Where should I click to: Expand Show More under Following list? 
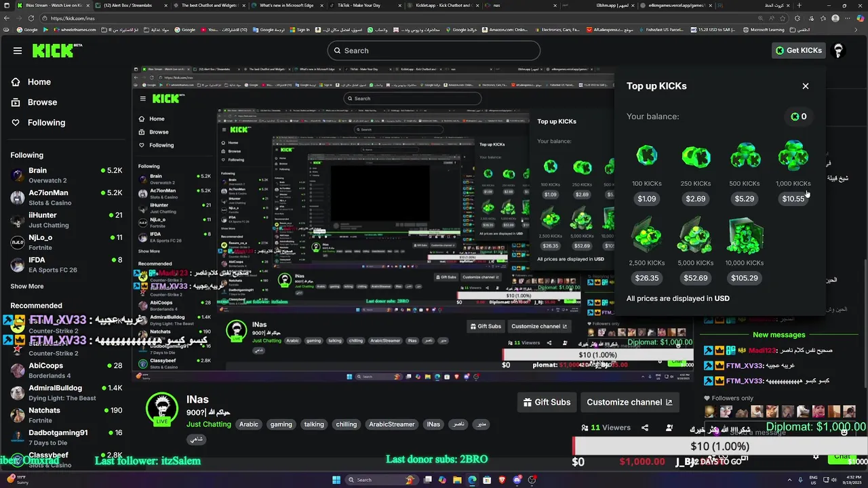click(27, 287)
